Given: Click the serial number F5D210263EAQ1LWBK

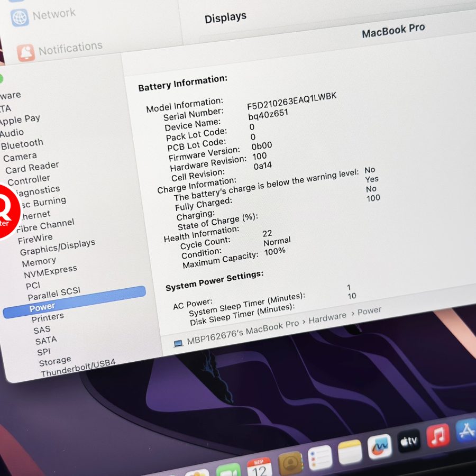Looking at the screenshot, I should pyautogui.click(x=292, y=101).
